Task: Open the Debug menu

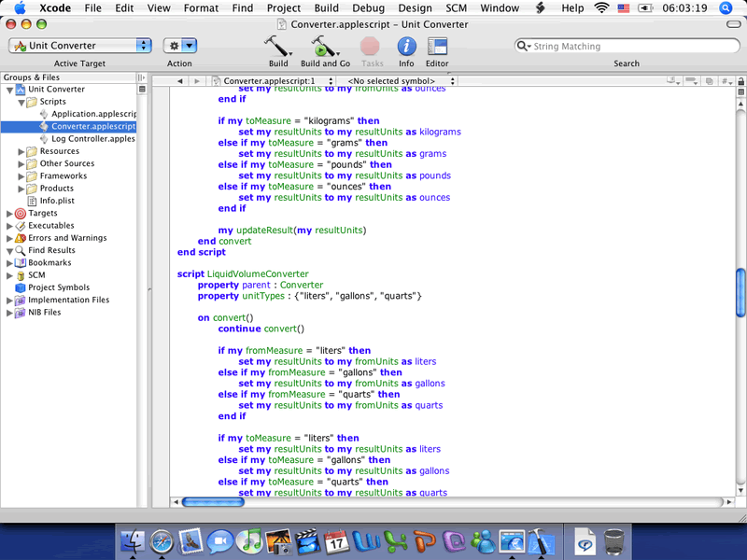Action: click(369, 8)
